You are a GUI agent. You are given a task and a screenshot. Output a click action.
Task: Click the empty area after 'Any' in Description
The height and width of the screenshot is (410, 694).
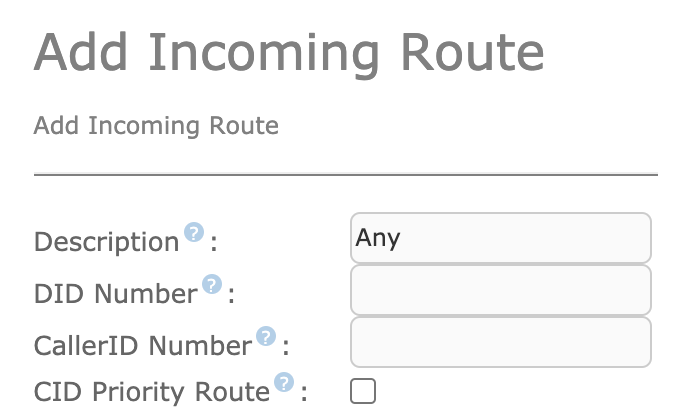click(524, 238)
